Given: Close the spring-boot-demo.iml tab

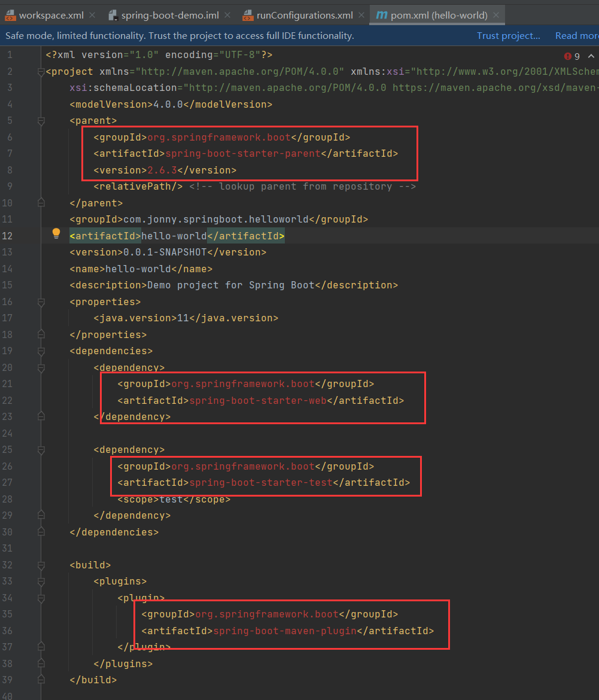Looking at the screenshot, I should (227, 15).
